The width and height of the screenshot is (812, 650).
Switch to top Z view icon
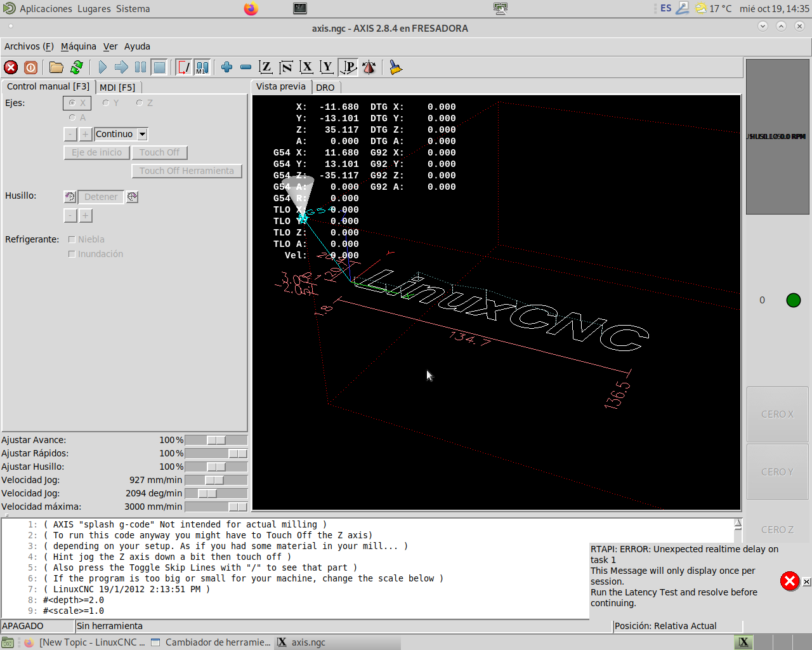[x=266, y=67]
